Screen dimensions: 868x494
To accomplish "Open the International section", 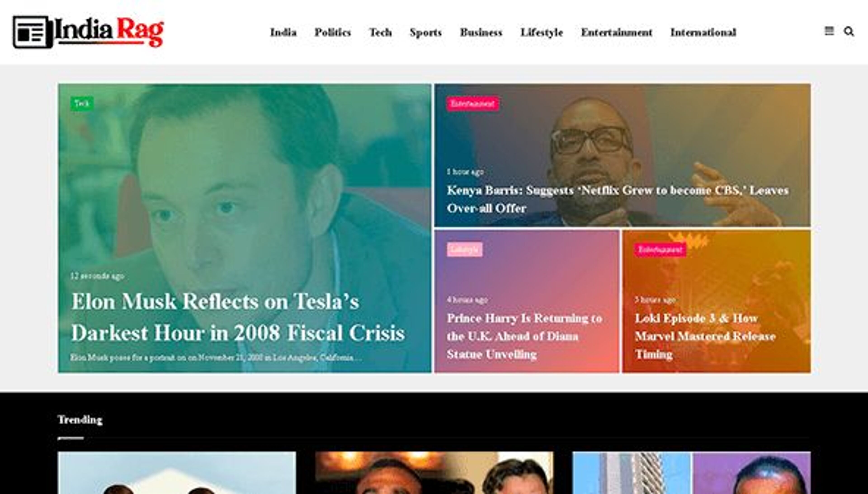I will [x=703, y=32].
